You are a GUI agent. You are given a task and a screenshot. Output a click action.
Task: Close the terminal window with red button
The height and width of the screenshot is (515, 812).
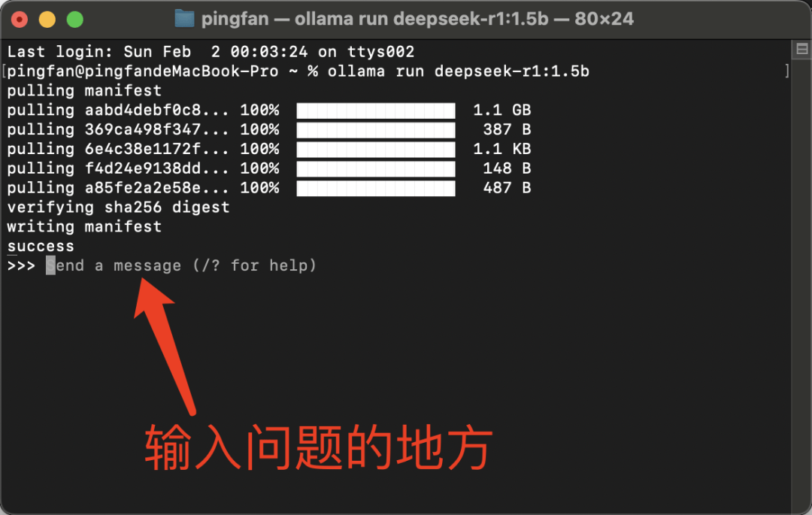point(19,20)
